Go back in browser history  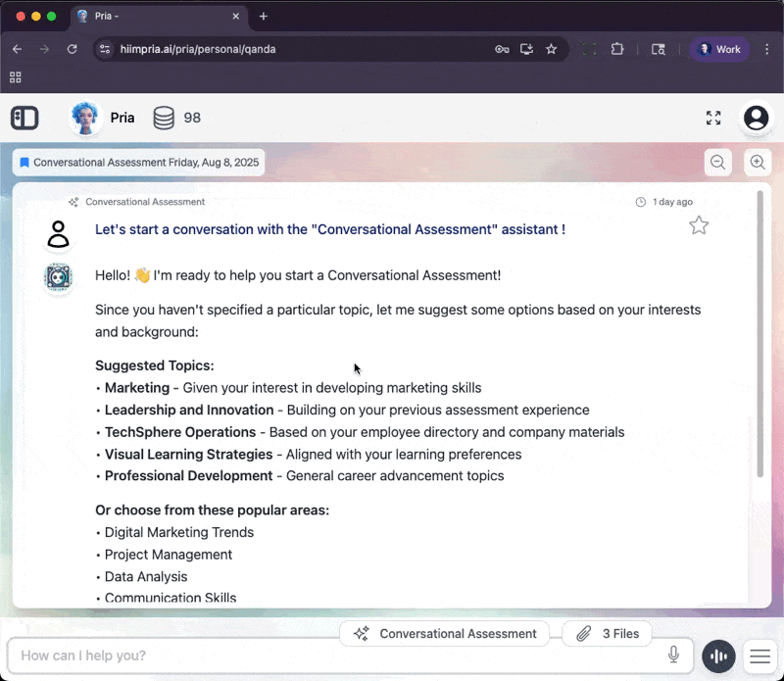click(x=17, y=49)
